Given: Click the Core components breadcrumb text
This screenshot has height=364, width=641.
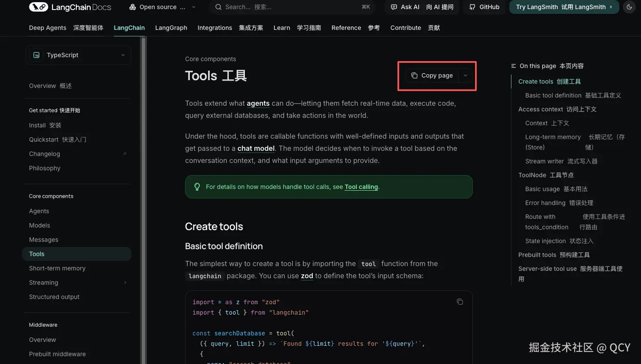Looking at the screenshot, I should point(211,59).
